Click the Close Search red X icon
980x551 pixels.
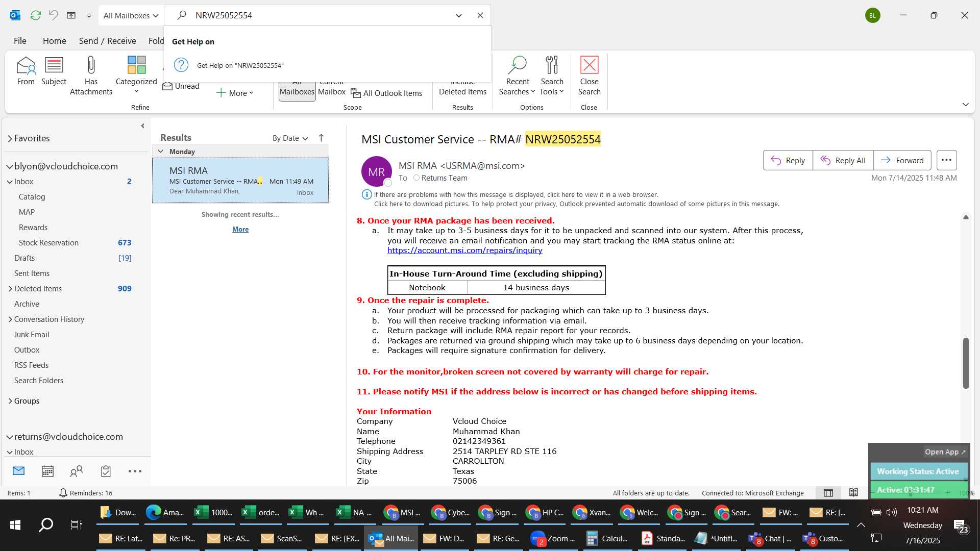589,76
